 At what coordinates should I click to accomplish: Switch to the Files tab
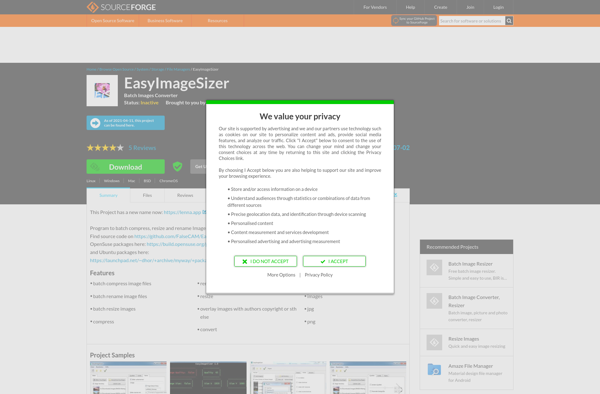point(147,195)
